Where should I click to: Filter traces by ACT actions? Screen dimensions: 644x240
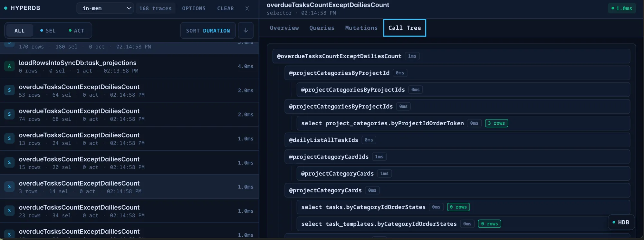pos(76,31)
